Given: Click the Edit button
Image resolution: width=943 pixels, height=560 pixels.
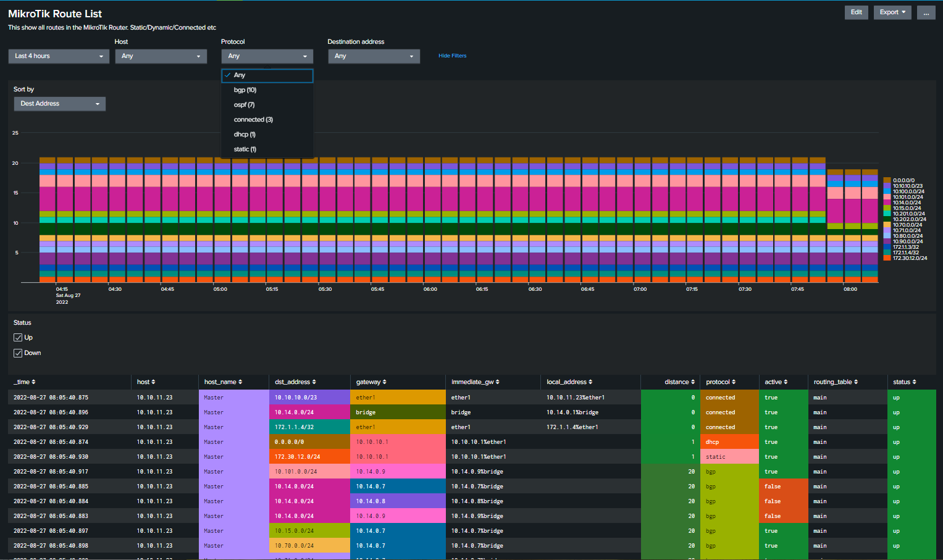Looking at the screenshot, I should pos(856,12).
